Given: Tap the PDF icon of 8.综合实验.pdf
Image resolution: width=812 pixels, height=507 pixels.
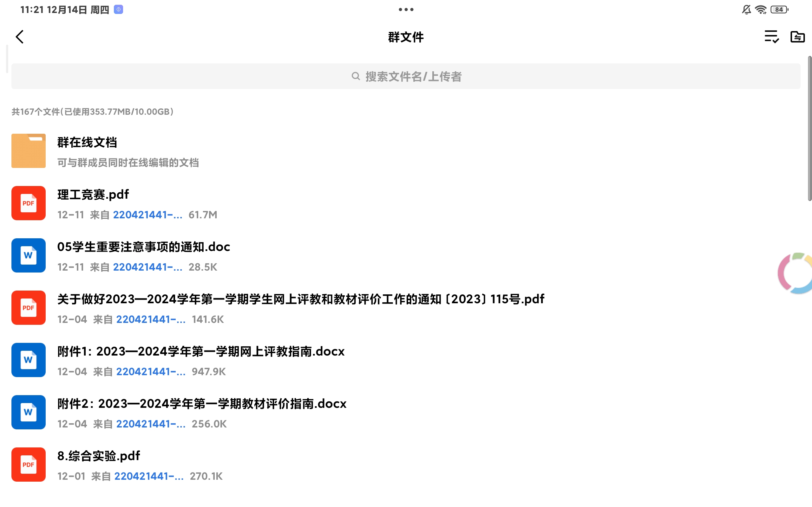Looking at the screenshot, I should 29,465.
